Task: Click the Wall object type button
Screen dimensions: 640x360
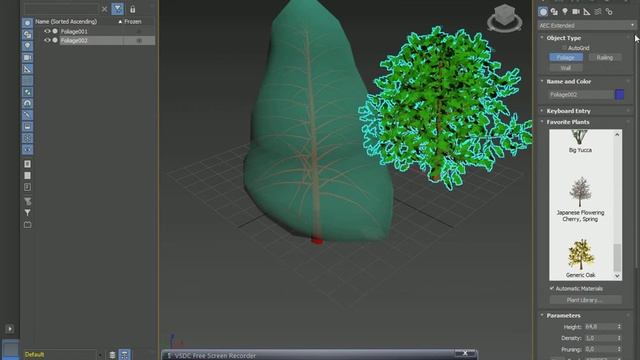Action: (565, 68)
